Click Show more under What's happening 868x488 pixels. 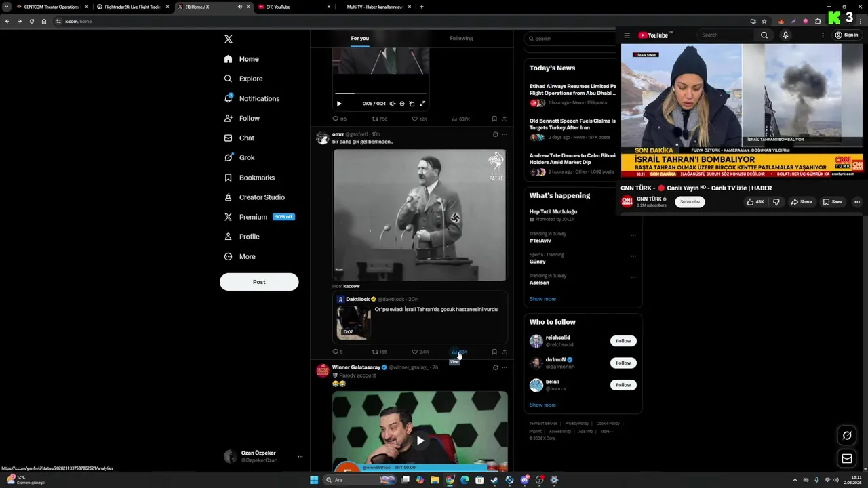point(542,299)
